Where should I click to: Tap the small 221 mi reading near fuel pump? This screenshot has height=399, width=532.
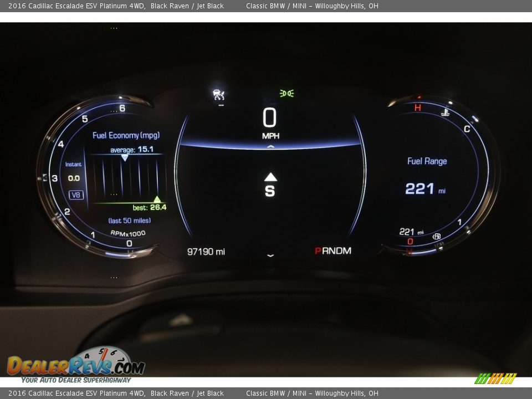[411, 232]
